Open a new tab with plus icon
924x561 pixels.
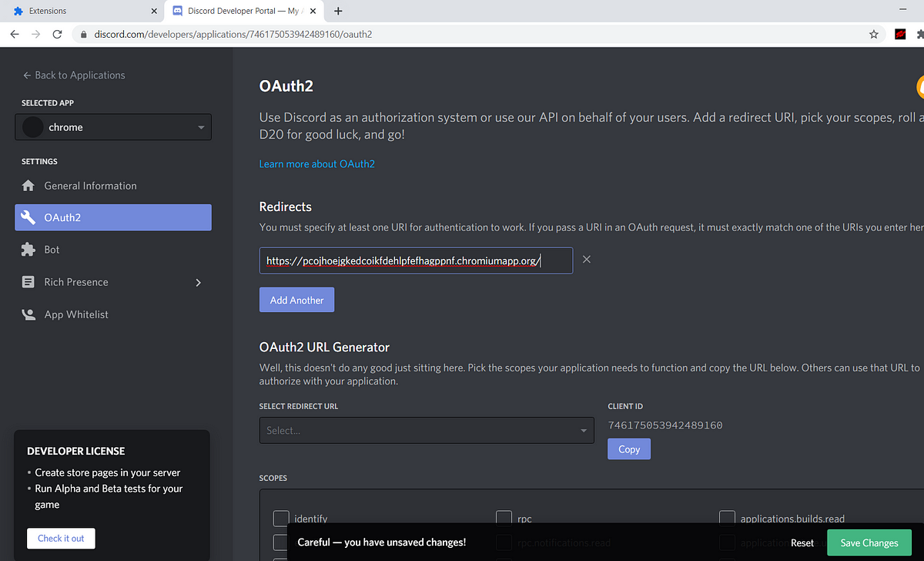pos(338,11)
